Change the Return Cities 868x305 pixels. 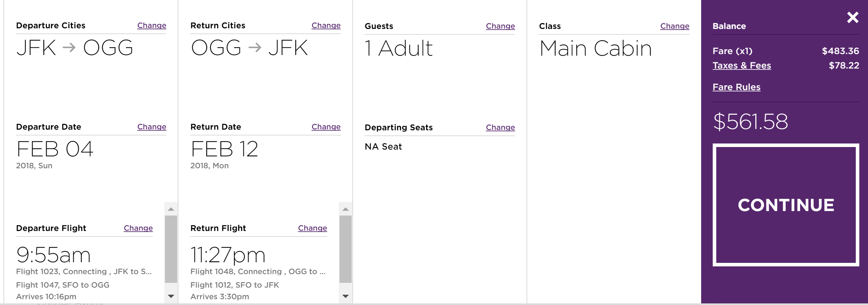(326, 26)
